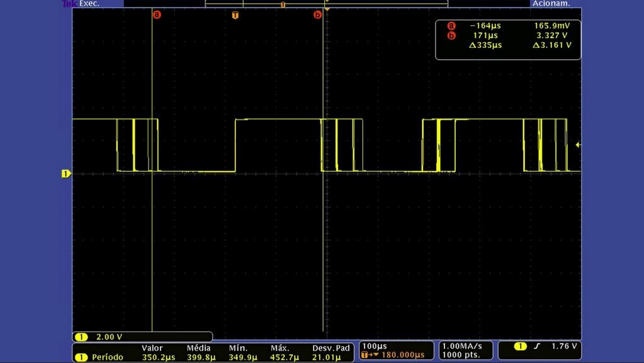Click the 180.000µs delay readout

(x=402, y=354)
